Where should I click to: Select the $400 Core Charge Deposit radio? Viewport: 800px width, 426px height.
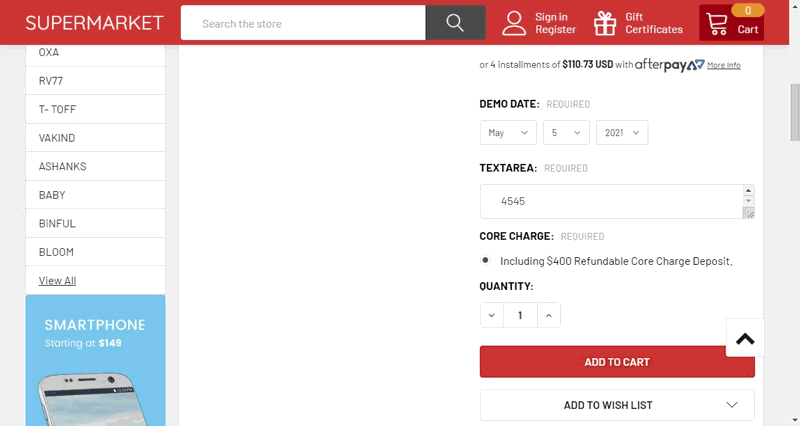point(486,260)
